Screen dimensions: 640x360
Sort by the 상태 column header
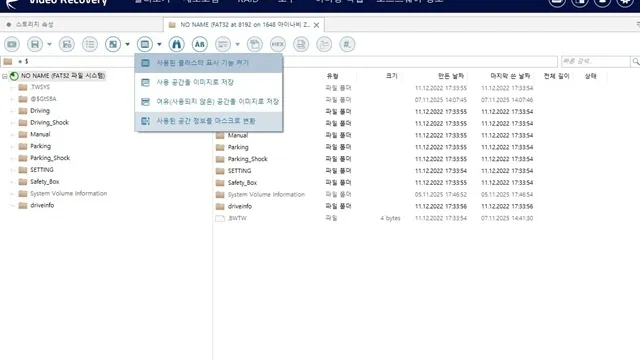pyautogui.click(x=591, y=76)
